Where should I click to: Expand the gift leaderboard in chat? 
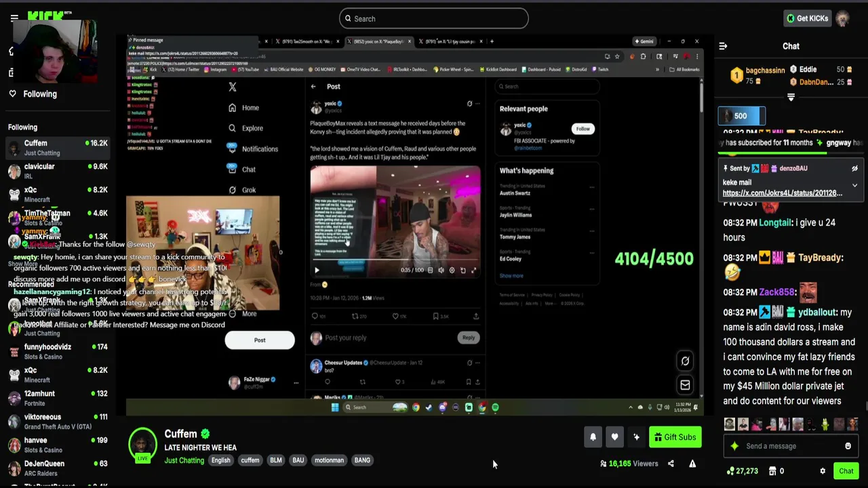(x=791, y=98)
